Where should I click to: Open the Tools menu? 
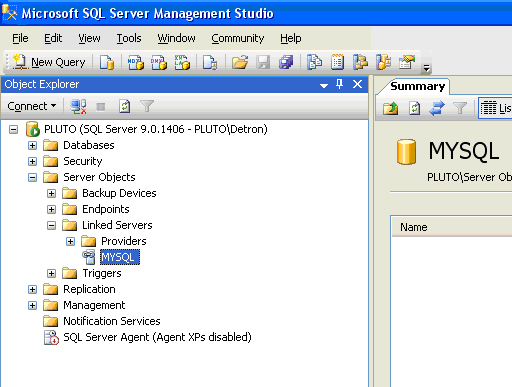click(129, 38)
